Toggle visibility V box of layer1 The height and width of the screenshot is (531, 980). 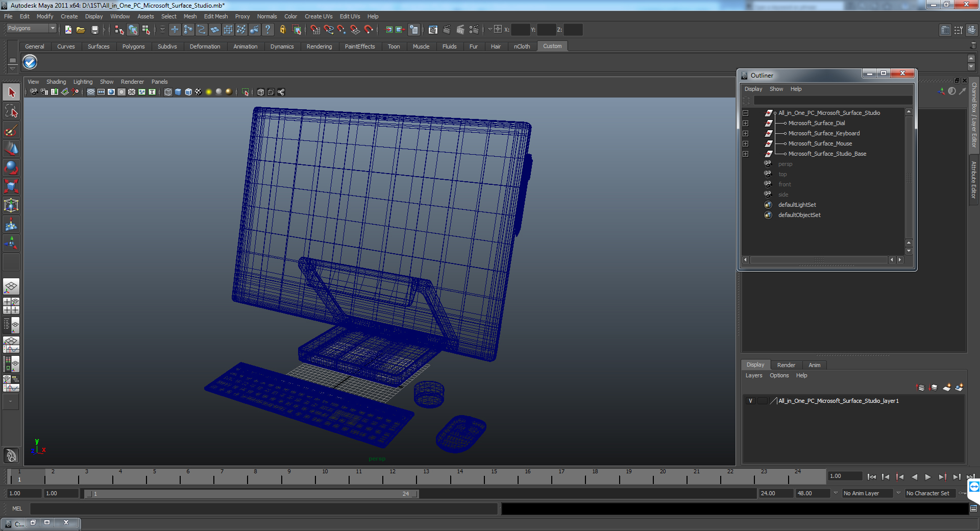[750, 401]
